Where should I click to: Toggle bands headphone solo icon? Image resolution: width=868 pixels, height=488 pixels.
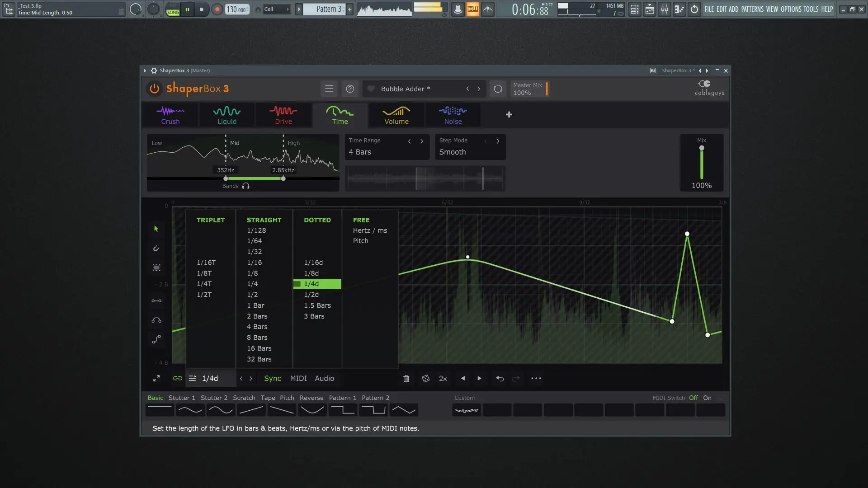click(x=246, y=186)
